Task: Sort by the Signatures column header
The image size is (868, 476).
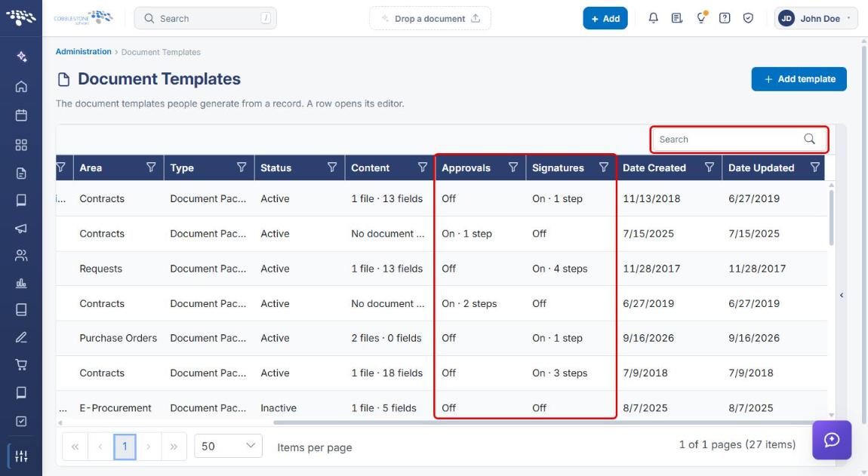Action: tap(558, 167)
